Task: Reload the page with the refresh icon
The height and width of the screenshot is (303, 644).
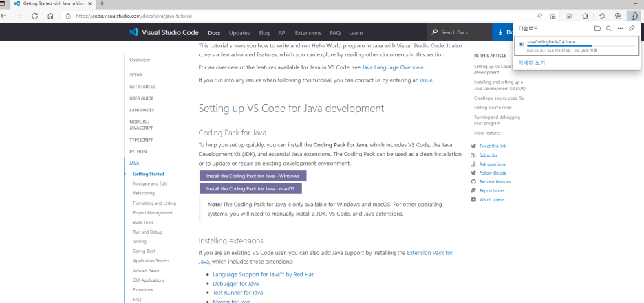Action: (35, 16)
